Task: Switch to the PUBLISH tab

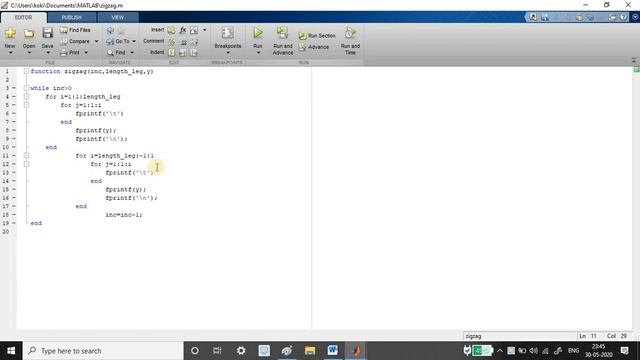Action: coord(71,18)
